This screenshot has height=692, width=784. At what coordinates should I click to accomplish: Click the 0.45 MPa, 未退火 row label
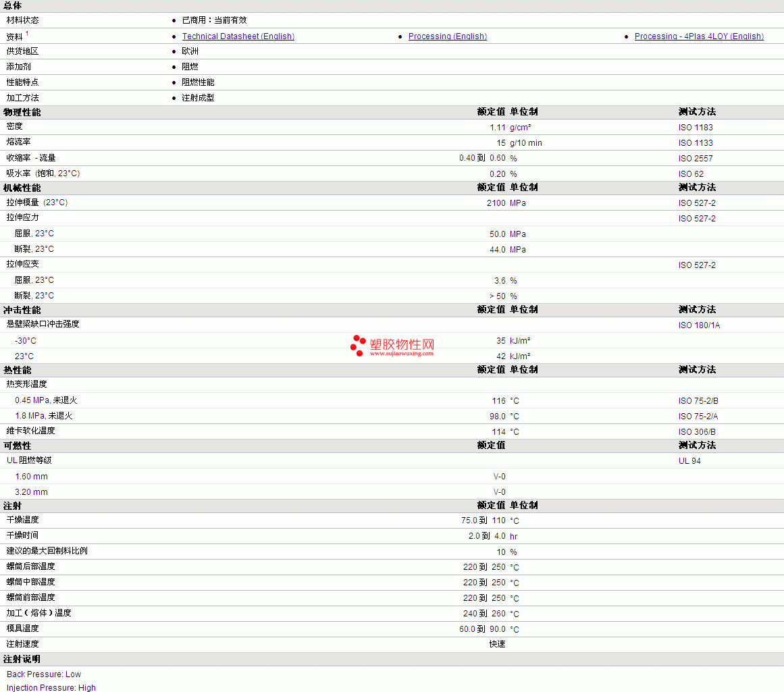tap(46, 400)
